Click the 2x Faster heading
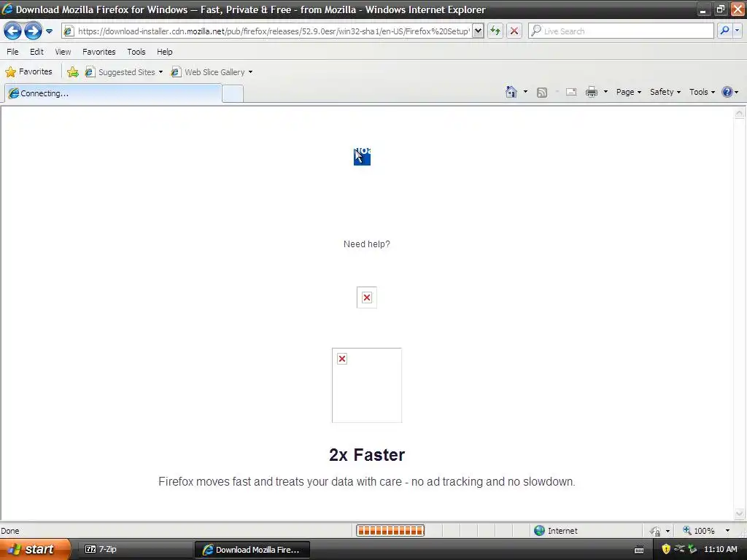This screenshot has height=560, width=747. click(367, 455)
